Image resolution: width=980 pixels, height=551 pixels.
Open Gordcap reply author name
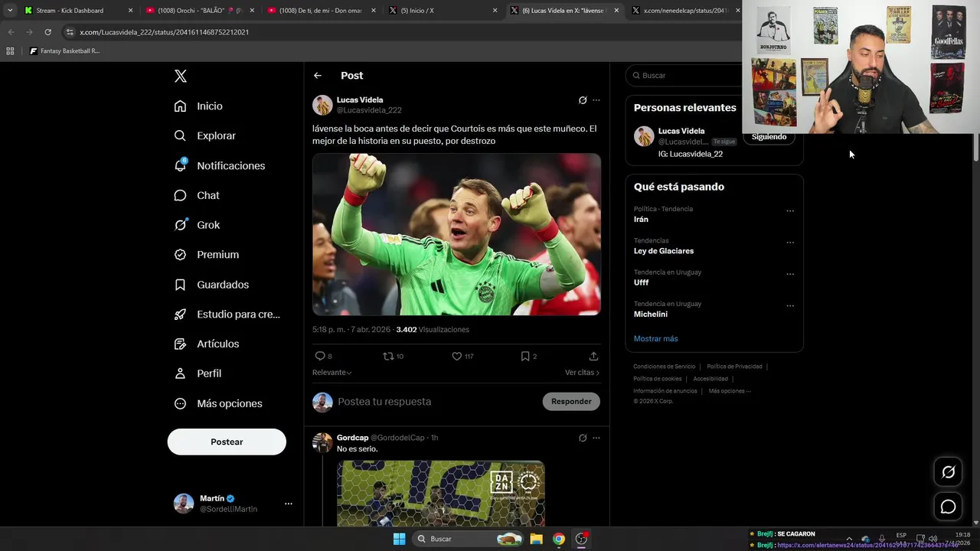pyautogui.click(x=352, y=438)
